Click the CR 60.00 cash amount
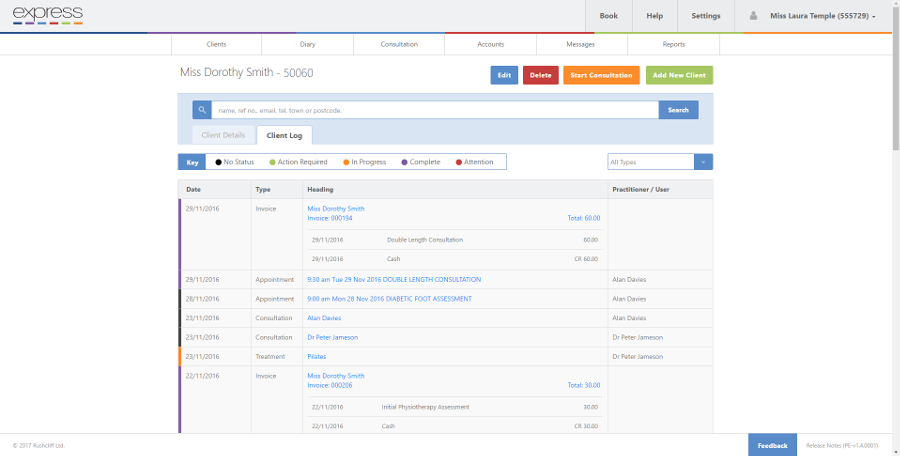The height and width of the screenshot is (456, 900). (586, 259)
